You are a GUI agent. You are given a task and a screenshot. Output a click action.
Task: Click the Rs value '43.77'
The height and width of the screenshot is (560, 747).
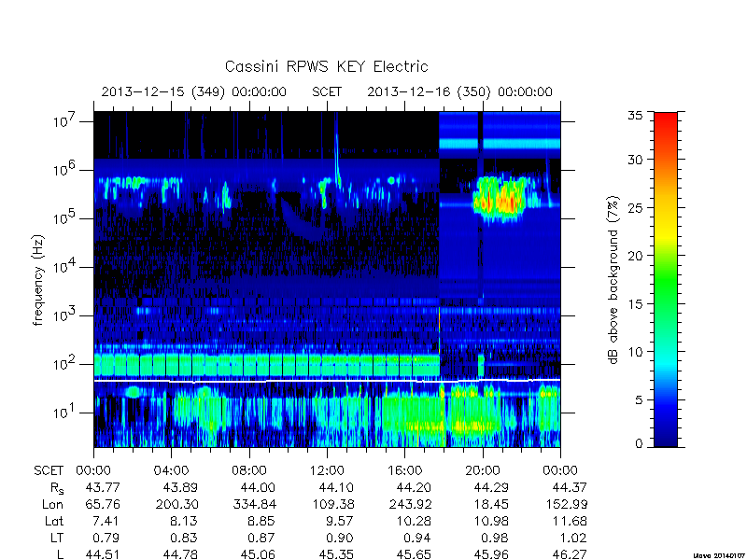point(103,487)
